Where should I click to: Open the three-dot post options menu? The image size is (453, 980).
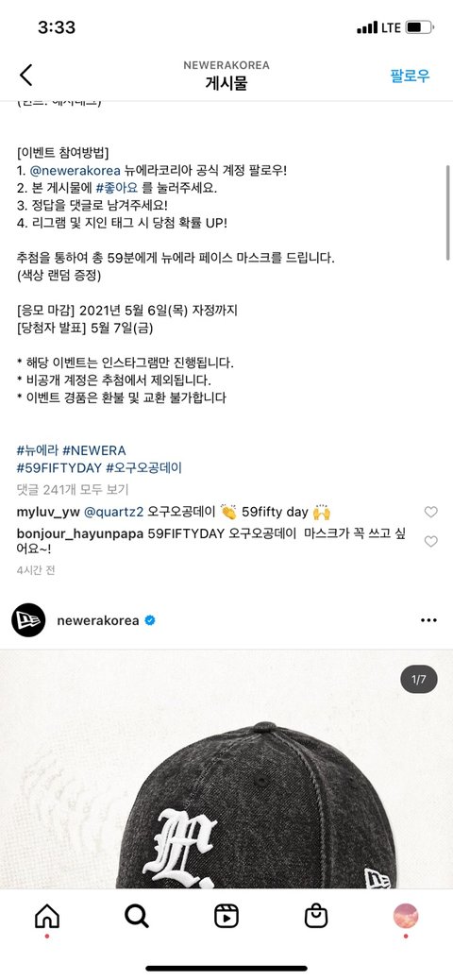(x=428, y=620)
